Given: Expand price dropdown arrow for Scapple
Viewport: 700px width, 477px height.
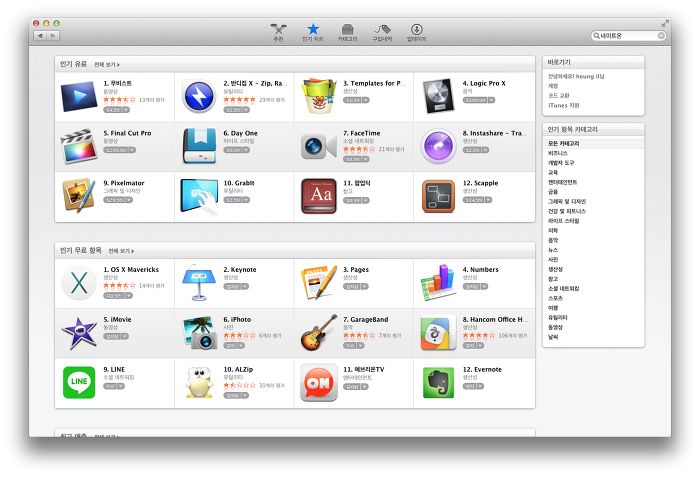Looking at the screenshot, I should click(x=488, y=200).
